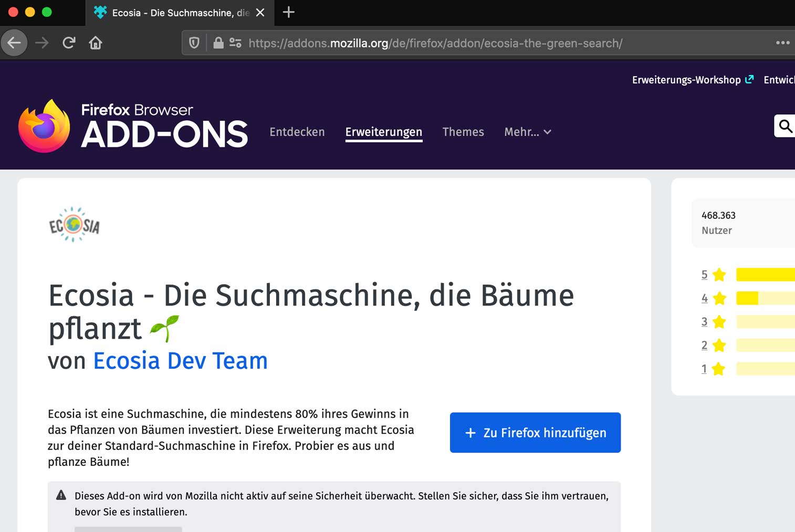Open the add-ons search magnifier
The height and width of the screenshot is (532, 795).
785,126
